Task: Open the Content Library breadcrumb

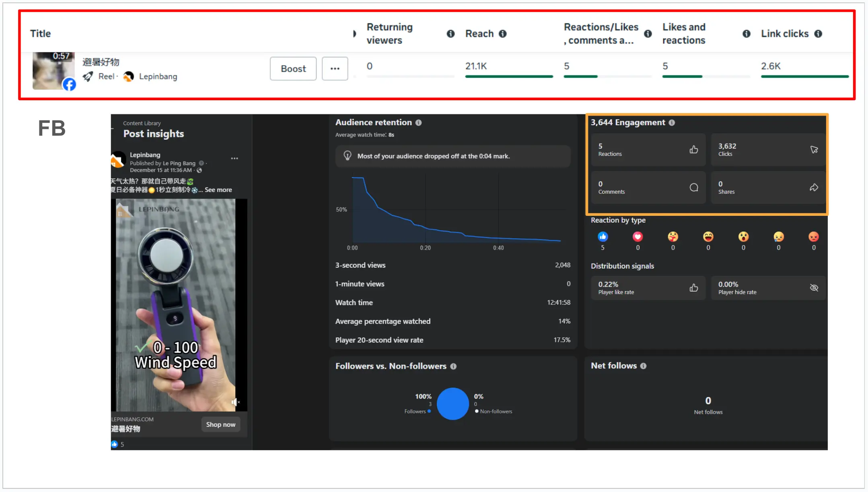Action: tap(141, 123)
